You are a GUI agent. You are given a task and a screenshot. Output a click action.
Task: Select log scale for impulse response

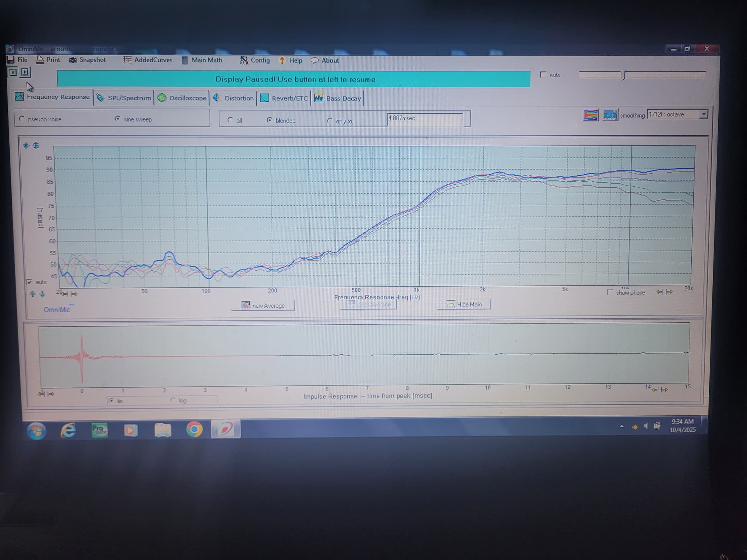173,400
